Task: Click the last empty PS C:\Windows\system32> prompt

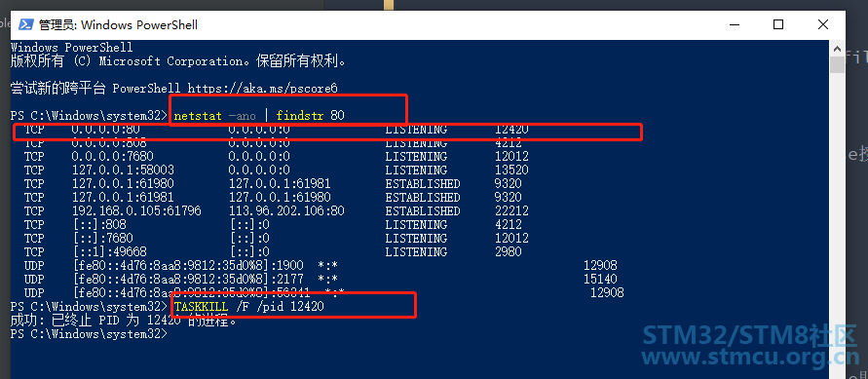Action: tap(89, 334)
